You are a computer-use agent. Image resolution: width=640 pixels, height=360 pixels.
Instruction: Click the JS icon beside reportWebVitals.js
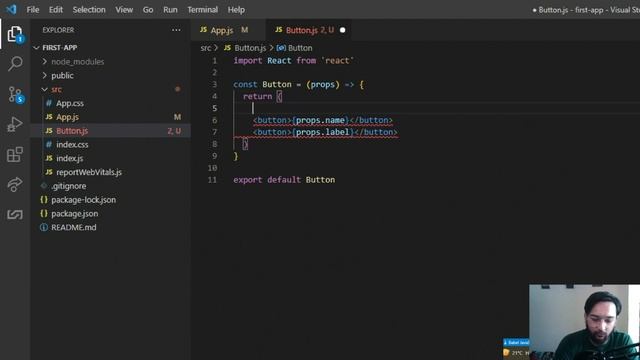pyautogui.click(x=49, y=172)
